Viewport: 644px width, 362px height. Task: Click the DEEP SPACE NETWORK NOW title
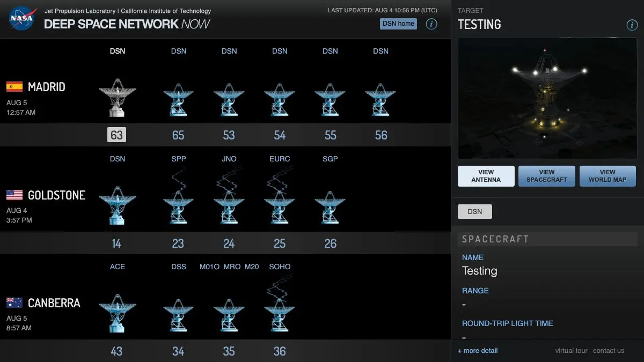point(127,24)
